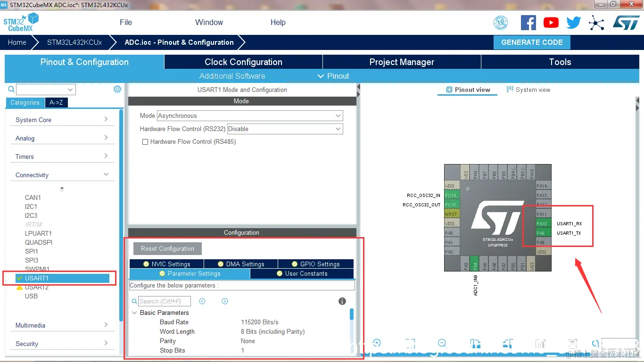
Task: Expand the Timers category
Action: coord(62,156)
